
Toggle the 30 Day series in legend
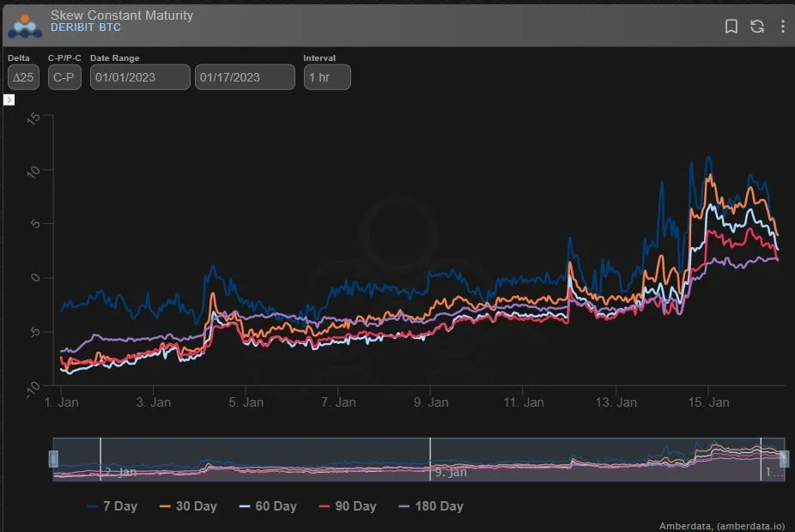(188, 506)
